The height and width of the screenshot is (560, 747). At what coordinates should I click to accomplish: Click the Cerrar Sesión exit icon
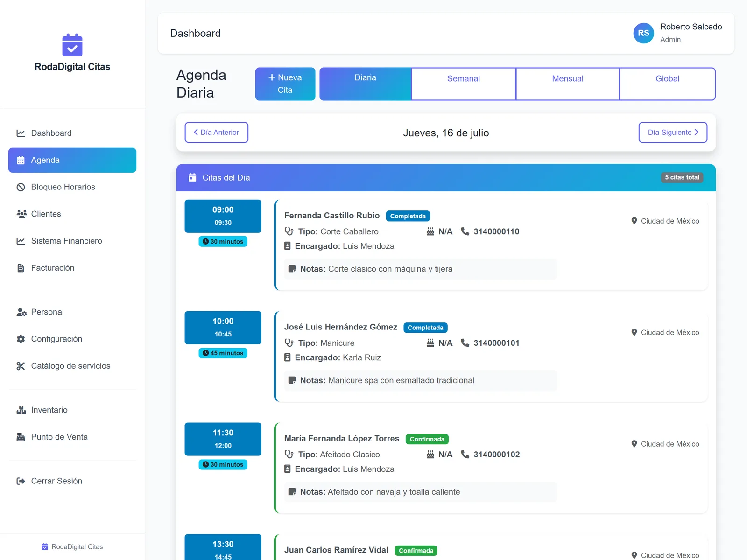coord(21,481)
